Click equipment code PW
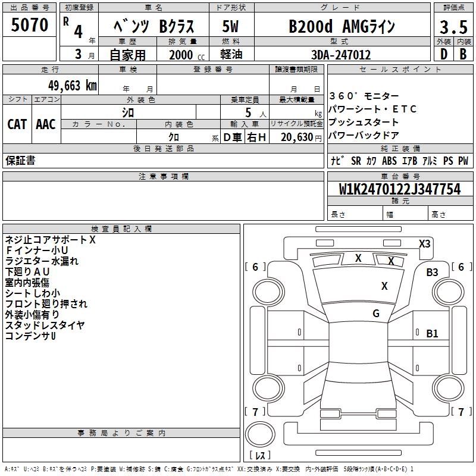 (464, 161)
